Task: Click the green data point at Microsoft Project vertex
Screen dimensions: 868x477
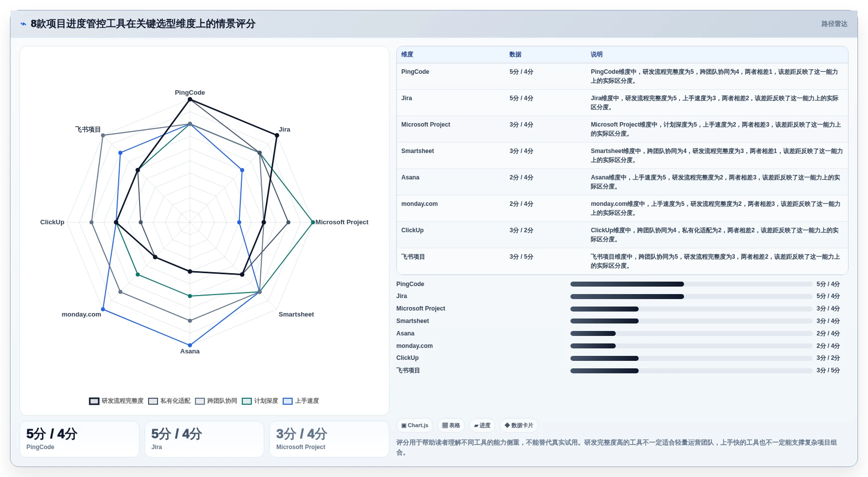Action: coord(313,222)
